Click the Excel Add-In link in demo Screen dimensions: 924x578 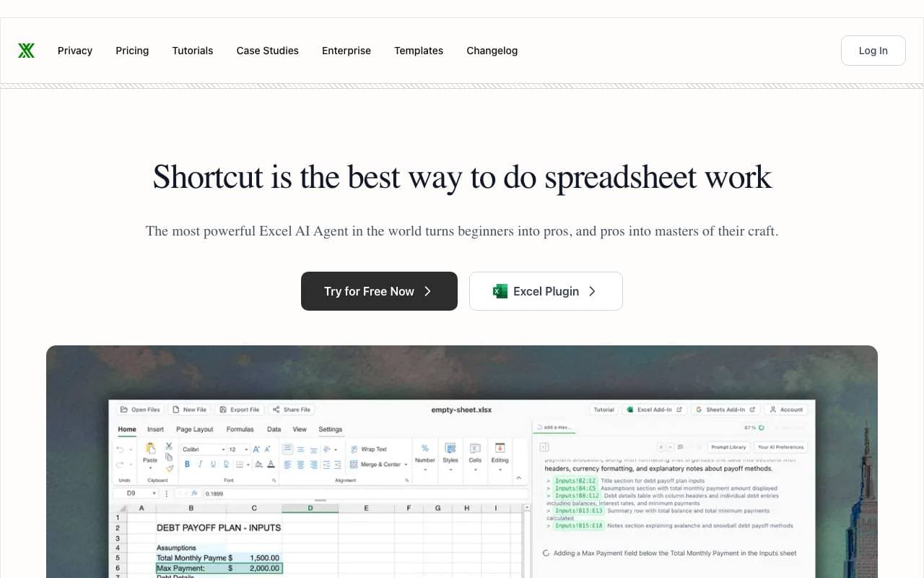[655, 410]
